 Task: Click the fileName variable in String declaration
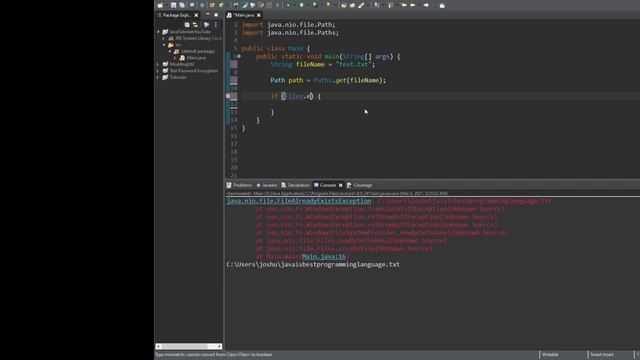pos(310,64)
